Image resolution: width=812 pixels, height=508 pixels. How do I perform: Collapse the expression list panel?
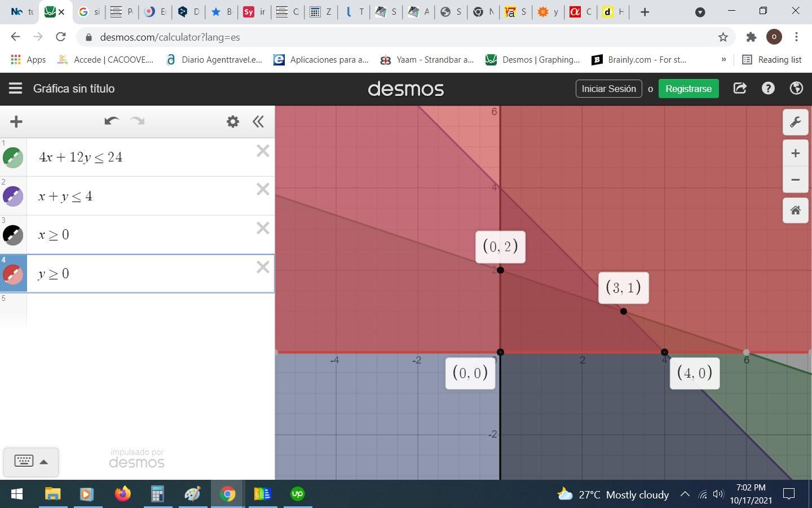point(258,121)
